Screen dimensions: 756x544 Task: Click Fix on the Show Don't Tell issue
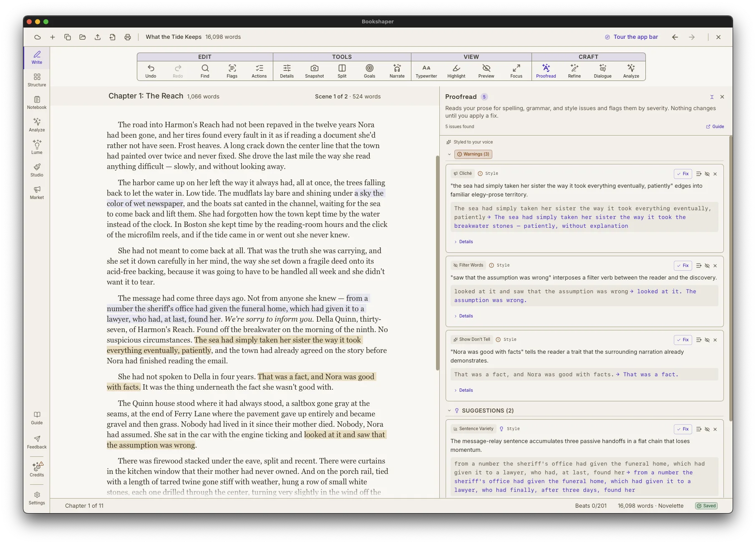click(683, 340)
